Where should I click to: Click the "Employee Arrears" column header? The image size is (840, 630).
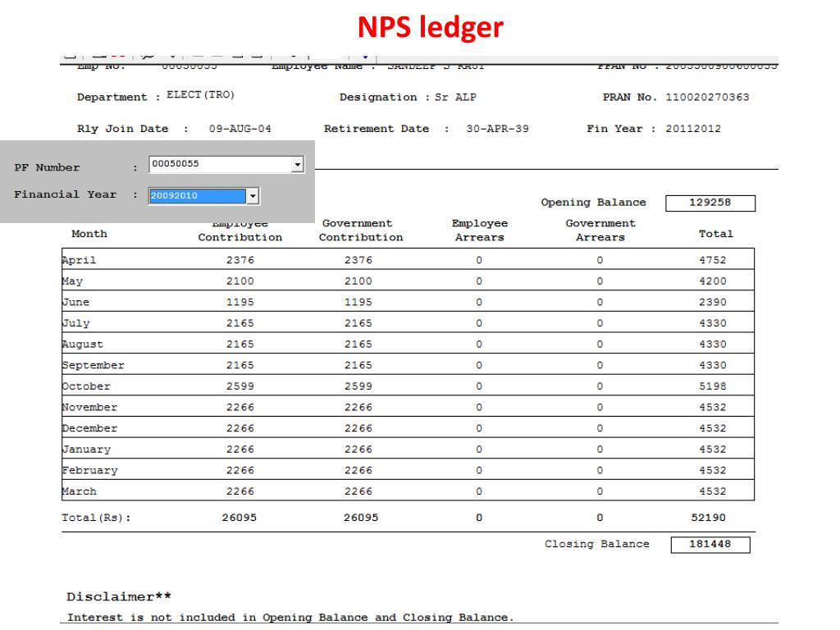tap(479, 231)
